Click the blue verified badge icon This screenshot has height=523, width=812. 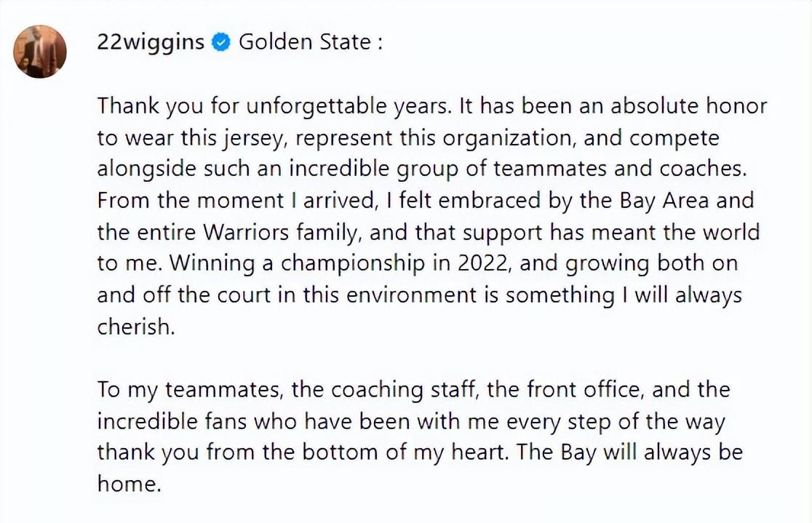click(220, 43)
